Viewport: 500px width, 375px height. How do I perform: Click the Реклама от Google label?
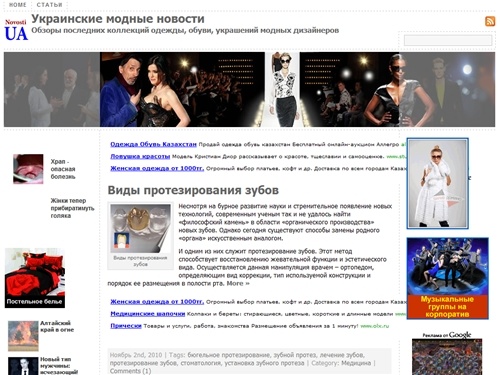[447, 335]
